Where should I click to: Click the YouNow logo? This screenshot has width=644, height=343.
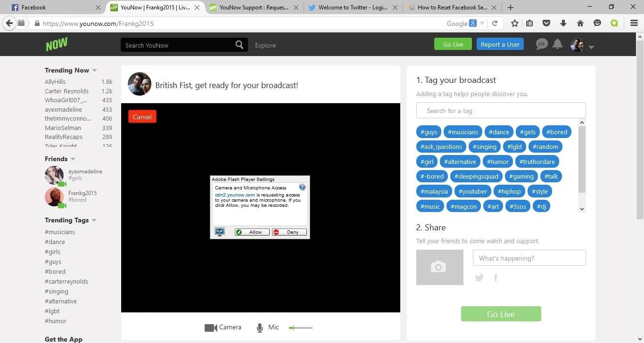point(57,44)
